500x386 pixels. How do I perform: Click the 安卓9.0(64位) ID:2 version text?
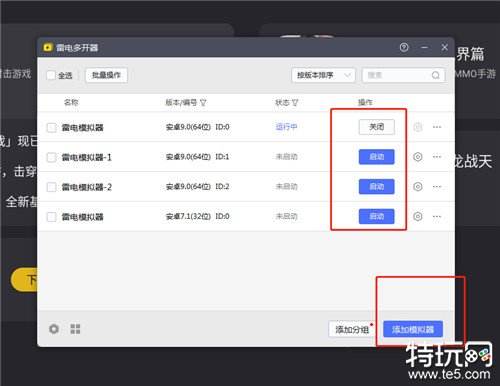coord(198,186)
